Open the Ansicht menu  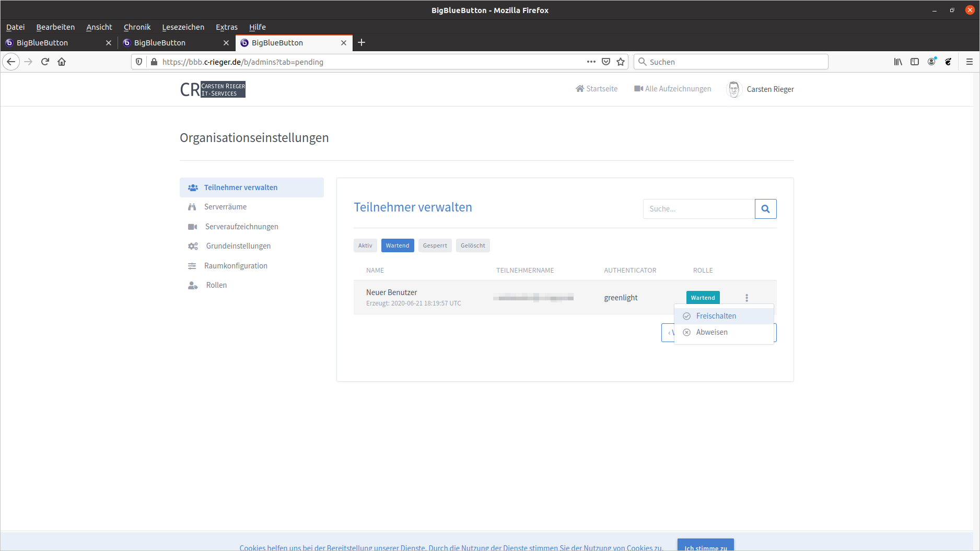pos(99,27)
